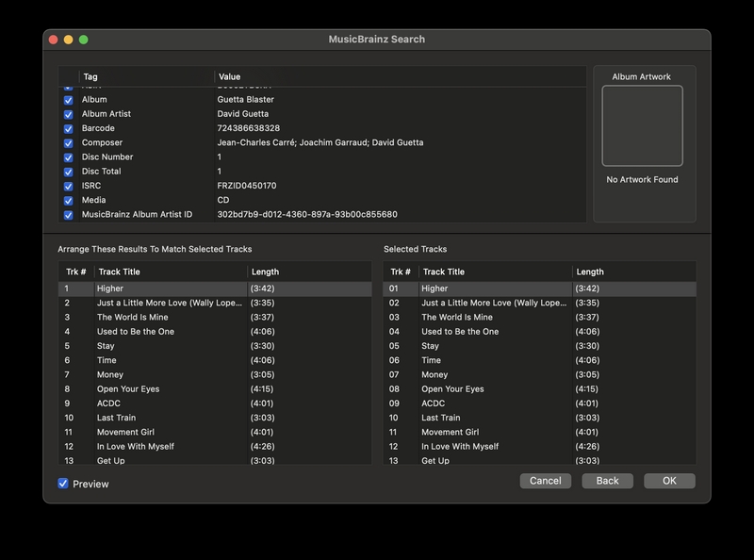Toggle MusicBrainz Album Artist ID checkbox
The image size is (754, 560).
click(x=68, y=215)
